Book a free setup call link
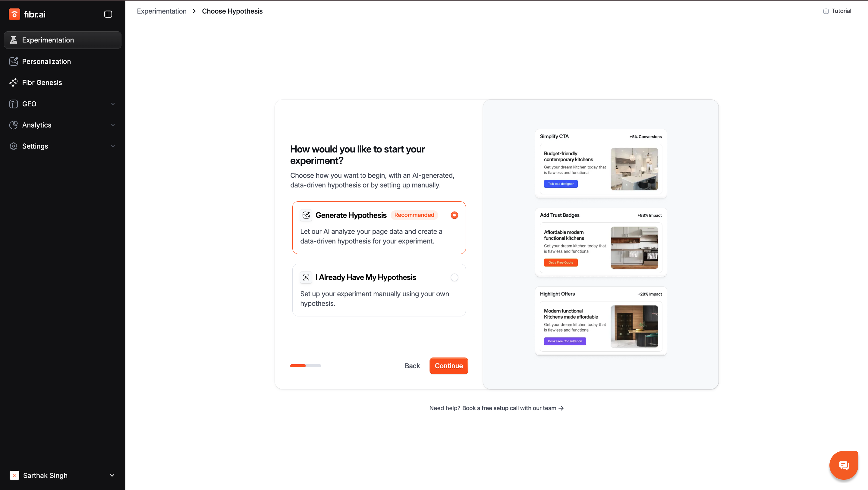The width and height of the screenshot is (868, 490). [x=512, y=408]
